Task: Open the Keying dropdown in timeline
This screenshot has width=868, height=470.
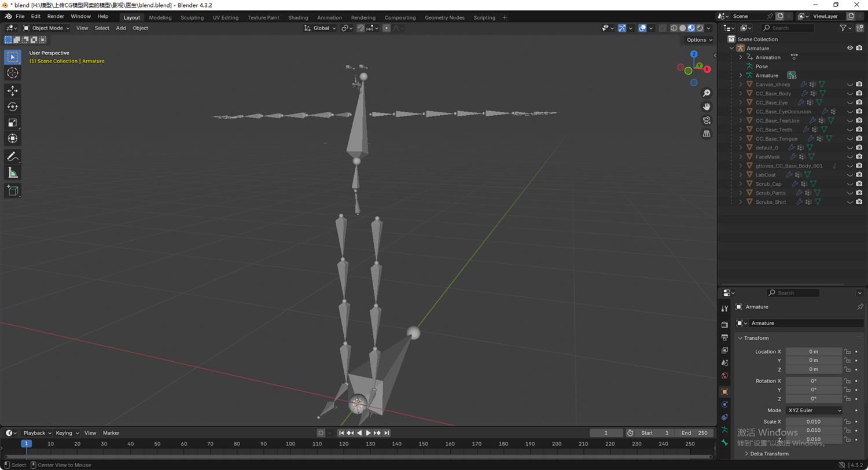Action: click(68, 433)
